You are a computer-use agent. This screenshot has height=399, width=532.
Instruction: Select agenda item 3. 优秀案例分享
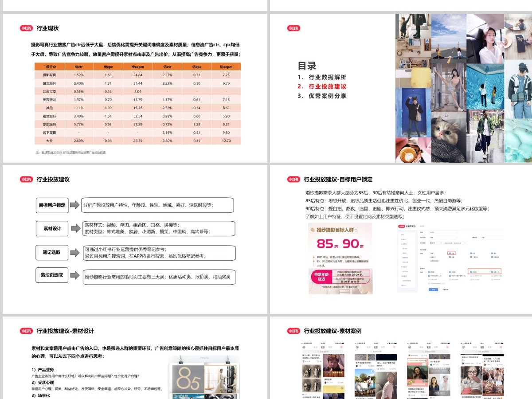coord(322,96)
